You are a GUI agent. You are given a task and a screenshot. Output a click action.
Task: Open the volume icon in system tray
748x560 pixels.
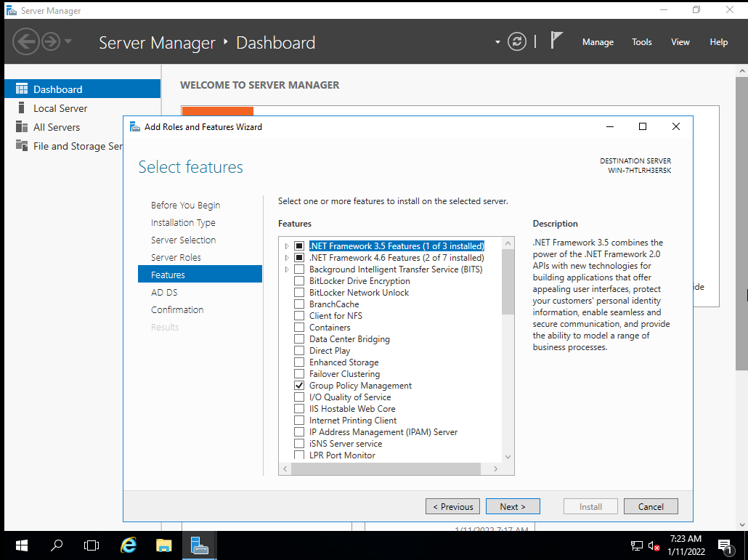[651, 545]
